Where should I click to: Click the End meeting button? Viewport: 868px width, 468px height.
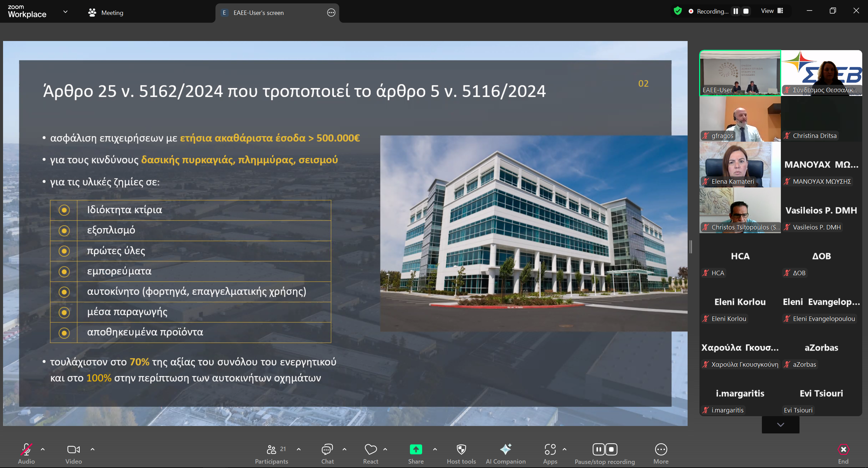click(x=843, y=450)
